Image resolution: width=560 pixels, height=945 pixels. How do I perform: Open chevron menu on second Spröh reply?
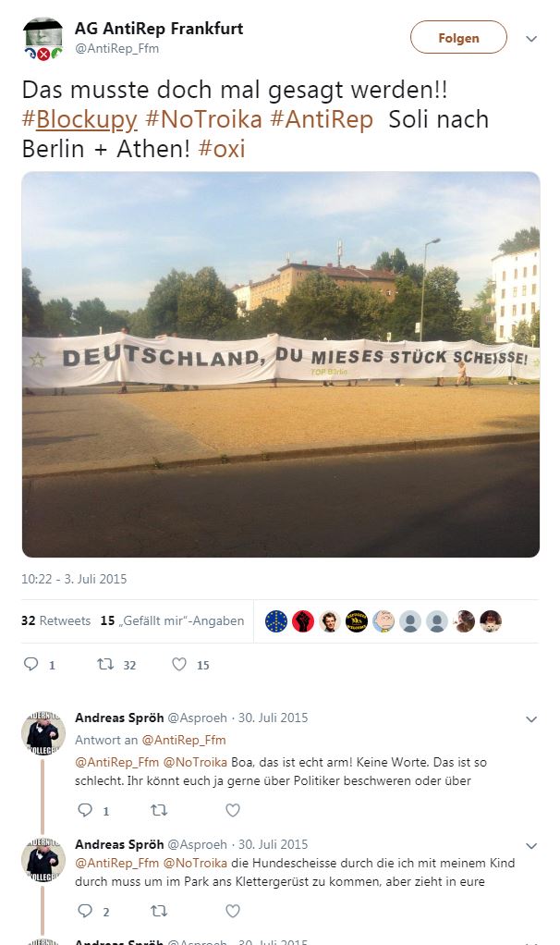(531, 845)
